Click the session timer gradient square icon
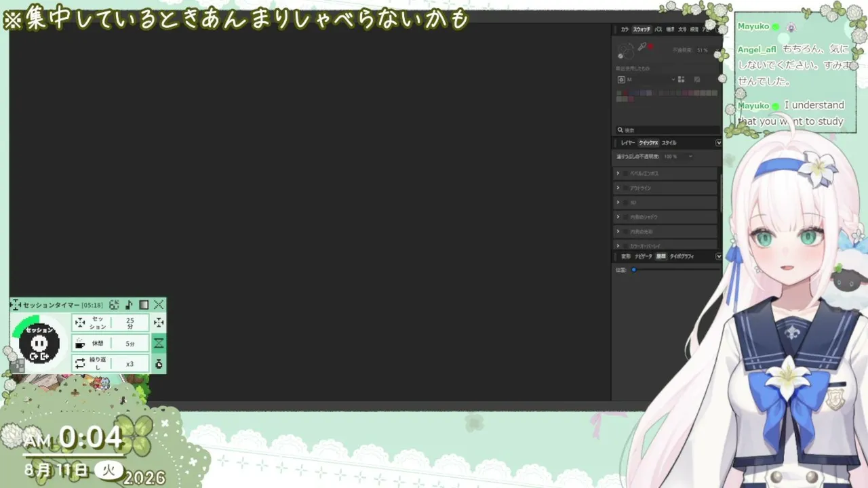Image resolution: width=868 pixels, height=488 pixels. [x=144, y=305]
